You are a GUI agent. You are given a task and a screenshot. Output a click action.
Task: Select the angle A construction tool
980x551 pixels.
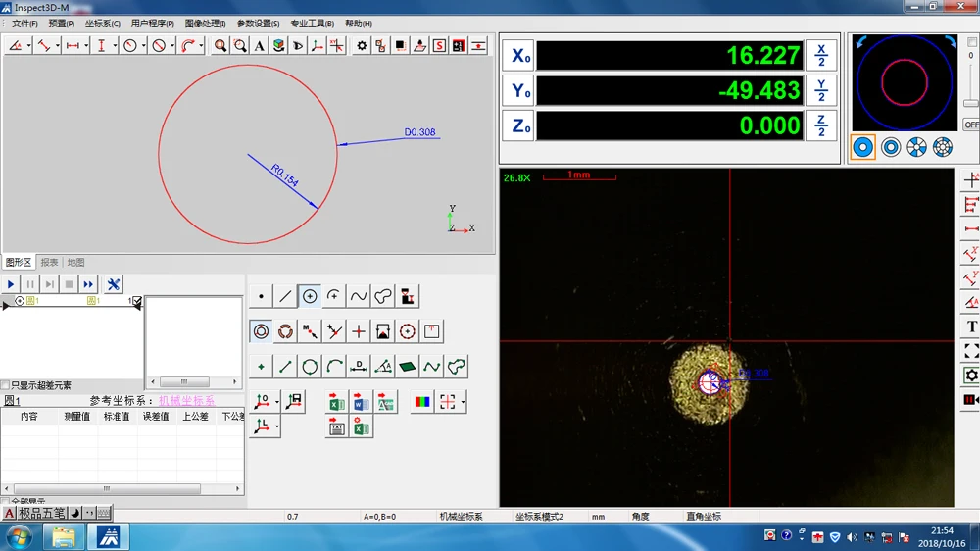(x=383, y=367)
